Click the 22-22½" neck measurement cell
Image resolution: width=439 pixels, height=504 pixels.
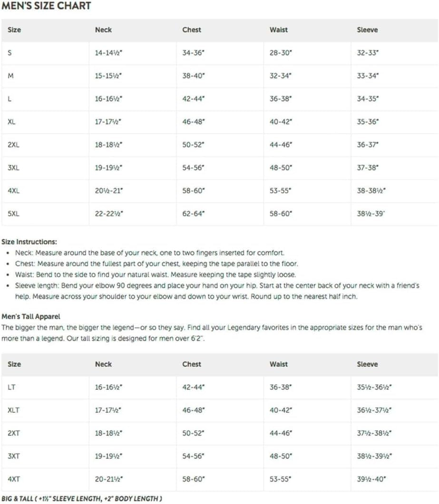[109, 214]
